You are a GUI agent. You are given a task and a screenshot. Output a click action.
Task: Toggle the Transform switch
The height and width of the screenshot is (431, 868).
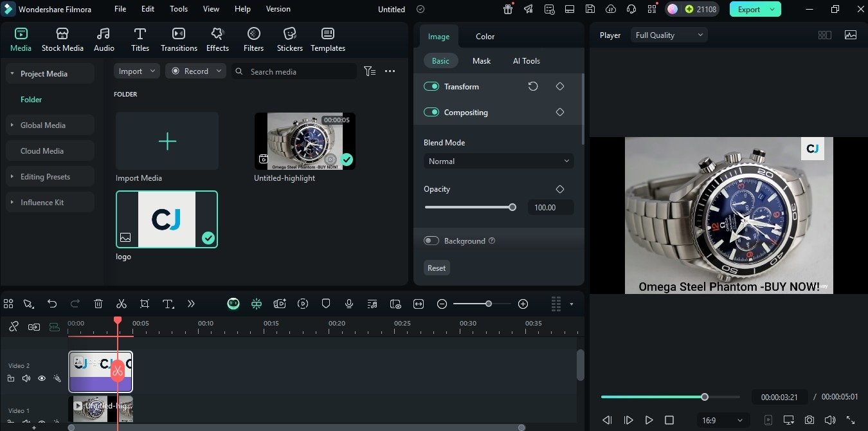click(431, 86)
